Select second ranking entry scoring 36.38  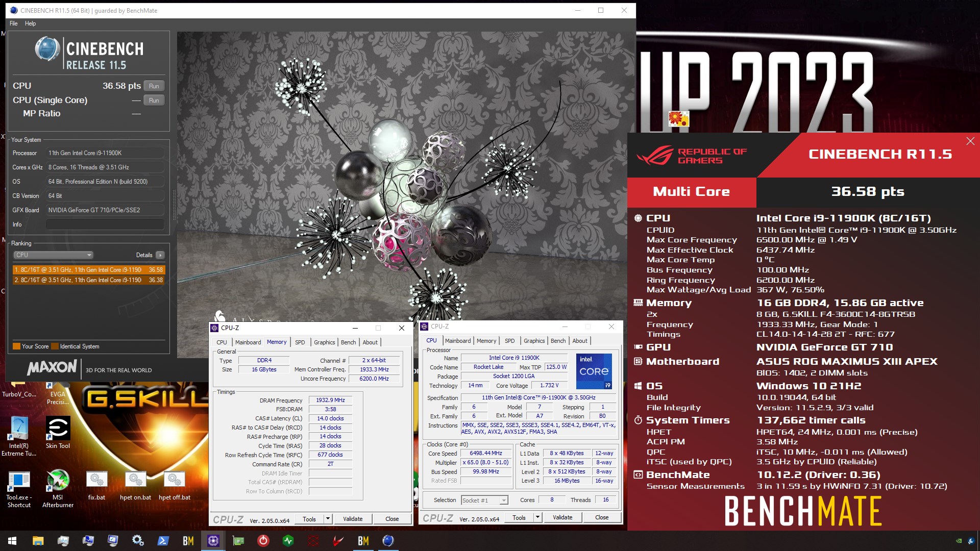pos(89,280)
